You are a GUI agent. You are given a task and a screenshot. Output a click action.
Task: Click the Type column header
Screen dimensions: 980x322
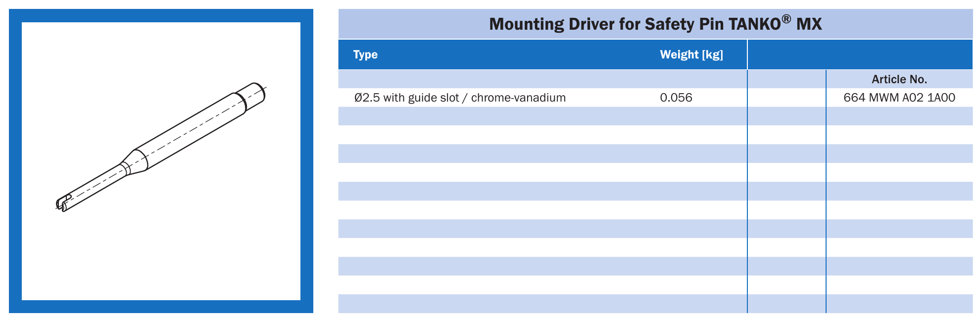tap(365, 54)
